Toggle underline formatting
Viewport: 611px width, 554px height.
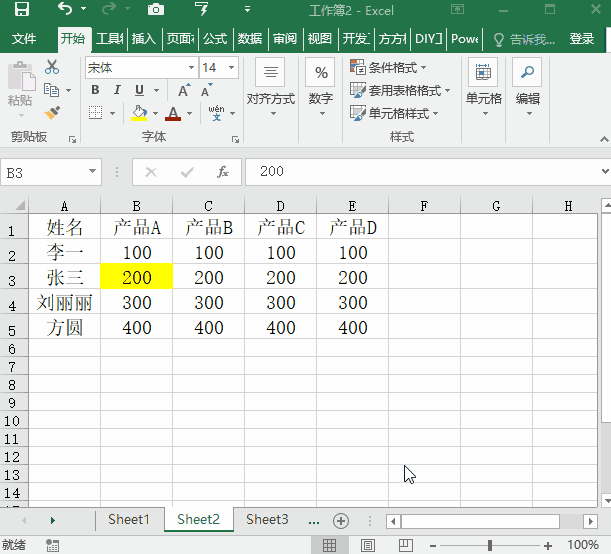click(139, 90)
